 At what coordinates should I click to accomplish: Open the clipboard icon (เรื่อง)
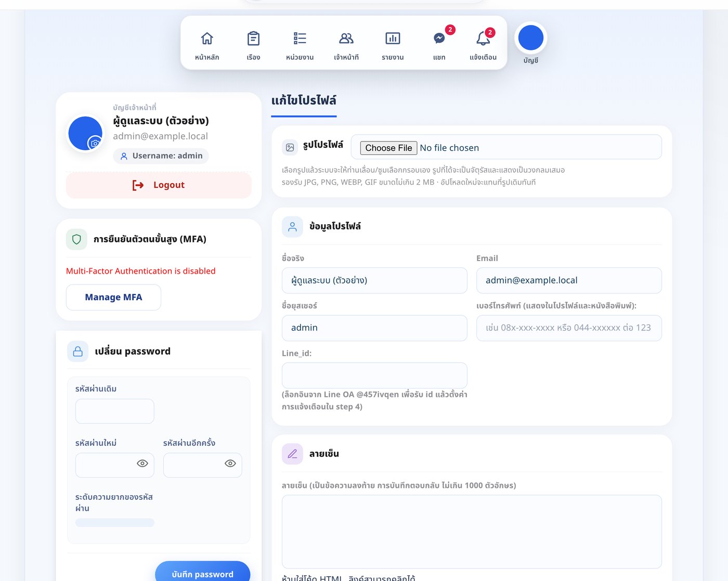click(253, 38)
